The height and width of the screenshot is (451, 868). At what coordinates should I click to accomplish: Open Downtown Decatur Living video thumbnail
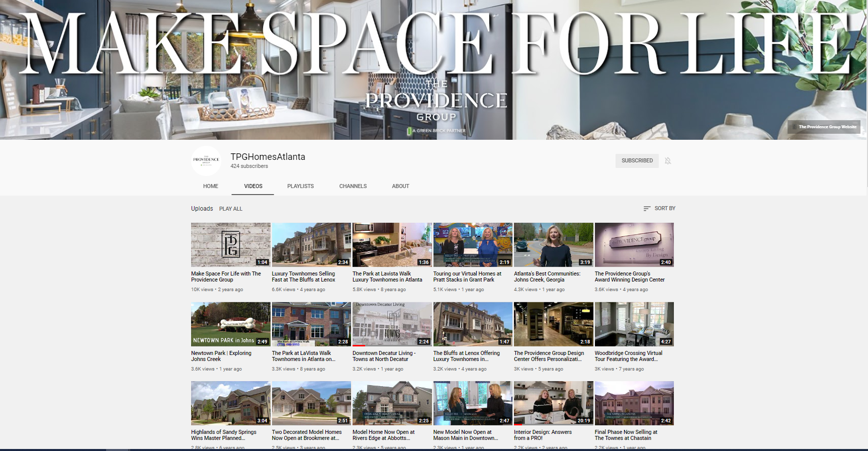click(x=392, y=324)
